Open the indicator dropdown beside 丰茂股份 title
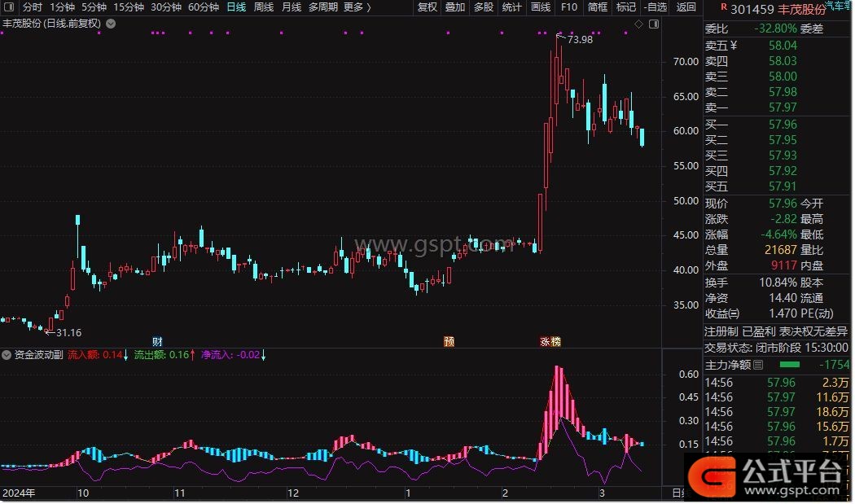 pyautogui.click(x=111, y=24)
